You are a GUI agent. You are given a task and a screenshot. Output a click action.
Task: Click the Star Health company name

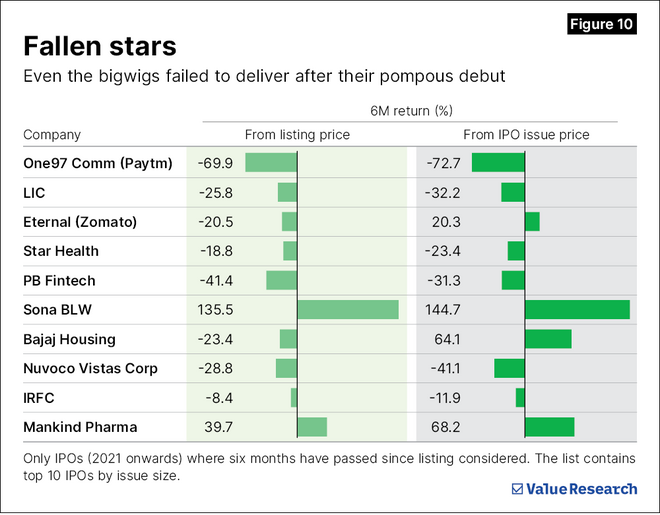tap(61, 251)
